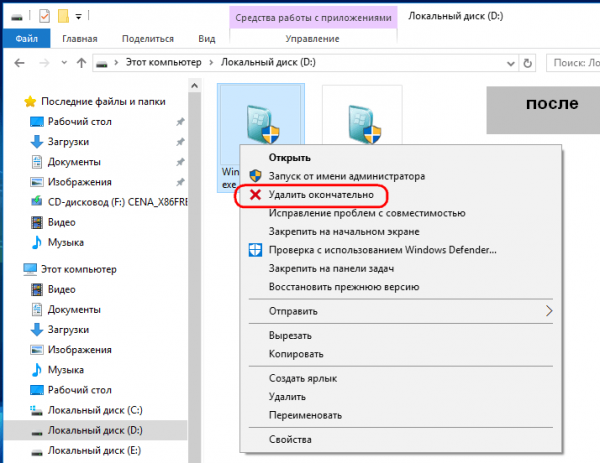Open Рабочий стол under Этот компьютер
Image resolution: width=600 pixels, height=463 pixels.
coord(80,390)
